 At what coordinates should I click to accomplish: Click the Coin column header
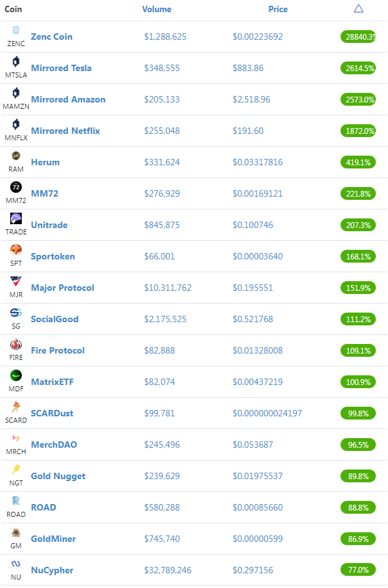(x=13, y=10)
